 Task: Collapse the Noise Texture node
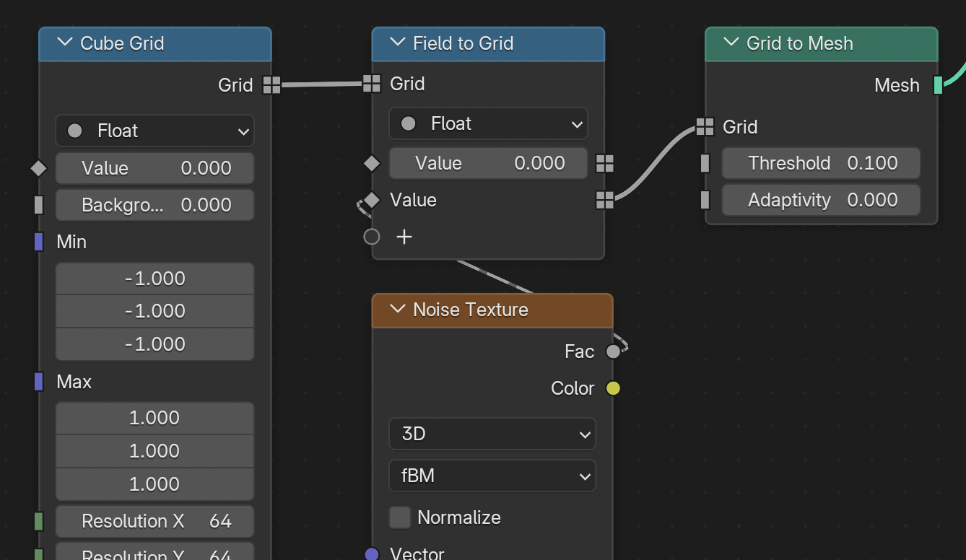click(397, 309)
